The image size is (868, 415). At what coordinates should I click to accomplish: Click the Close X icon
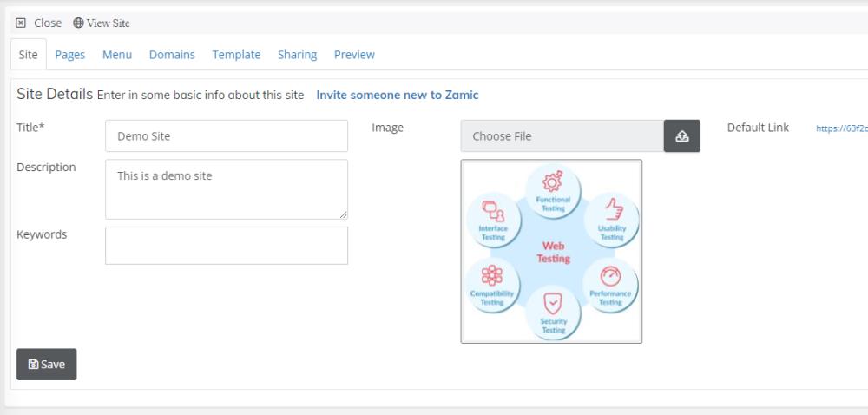click(22, 23)
